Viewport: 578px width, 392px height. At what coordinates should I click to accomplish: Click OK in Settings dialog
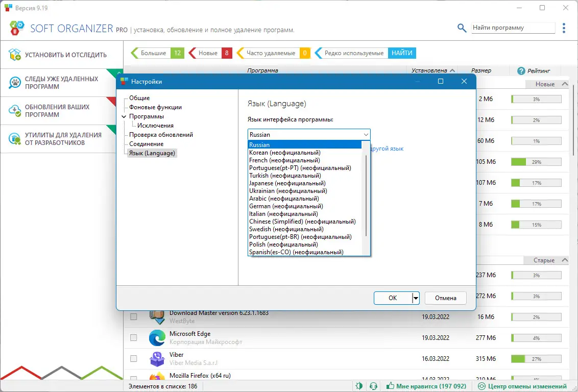[x=393, y=298]
